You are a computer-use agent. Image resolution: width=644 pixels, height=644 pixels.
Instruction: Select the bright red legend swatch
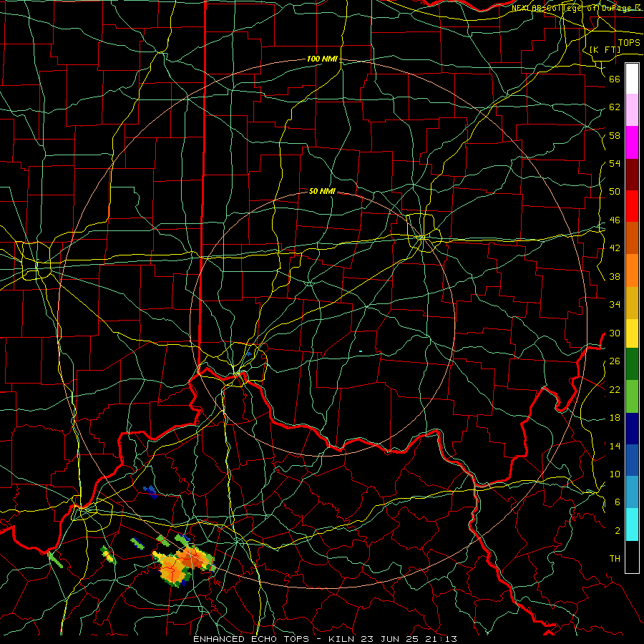tap(632, 206)
